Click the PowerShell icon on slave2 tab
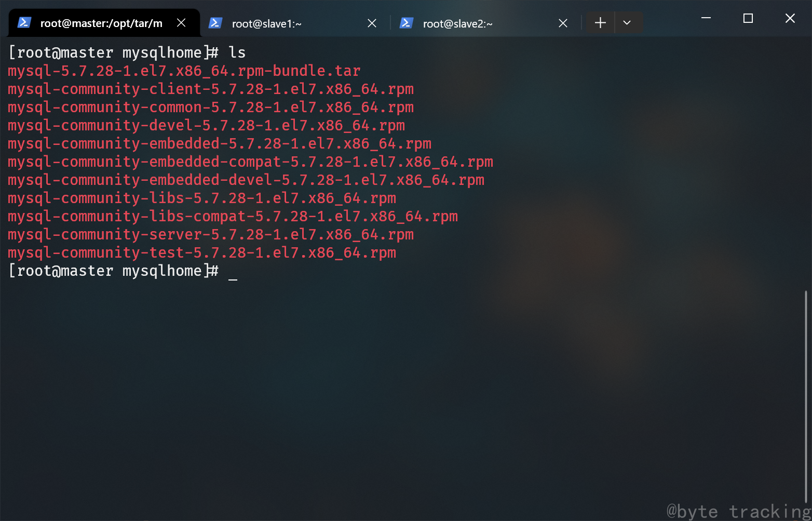This screenshot has height=521, width=812. [407, 23]
